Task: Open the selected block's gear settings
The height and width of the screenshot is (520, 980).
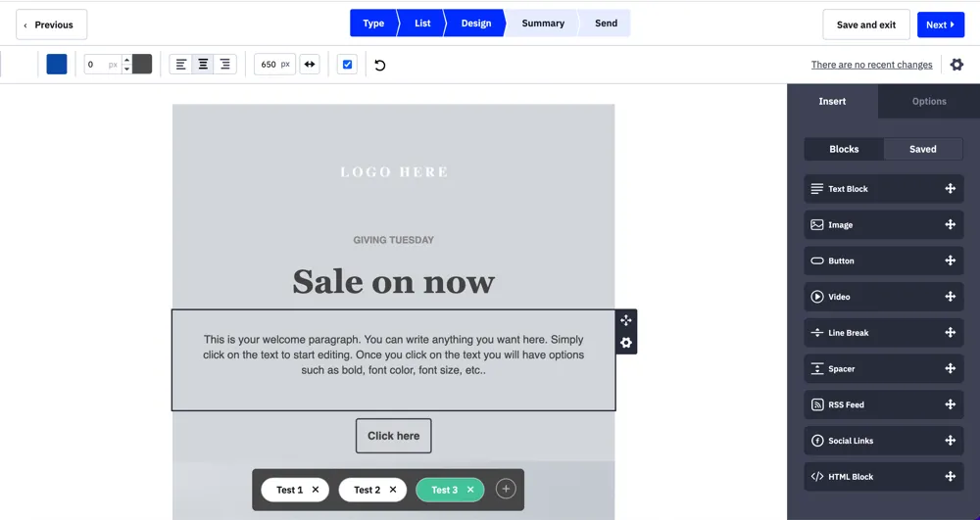Action: (x=626, y=343)
